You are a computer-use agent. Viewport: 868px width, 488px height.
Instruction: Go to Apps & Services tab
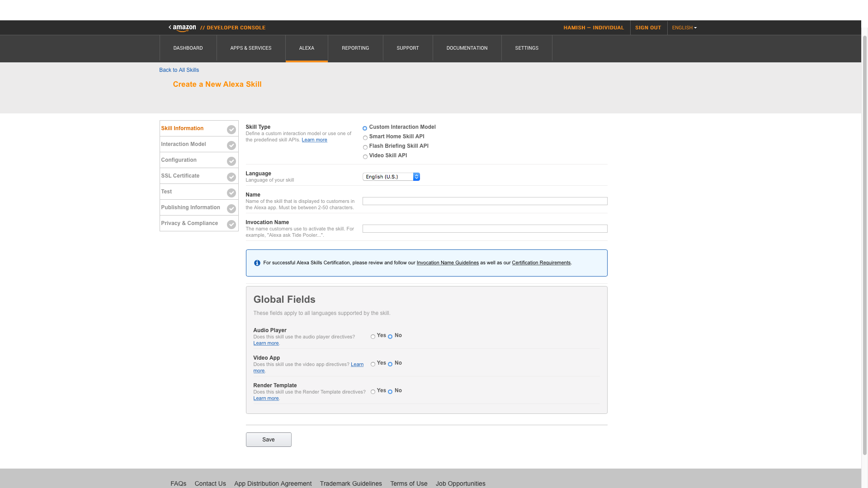point(251,48)
